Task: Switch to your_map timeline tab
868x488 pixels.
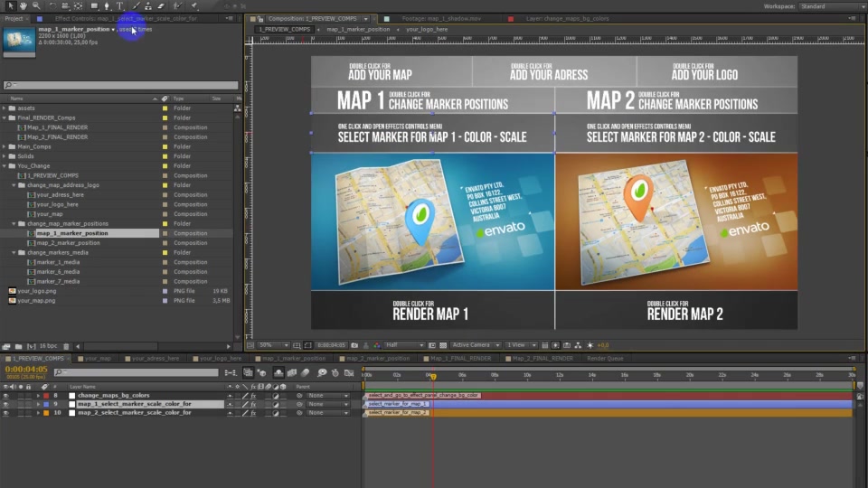Action: (97, 359)
